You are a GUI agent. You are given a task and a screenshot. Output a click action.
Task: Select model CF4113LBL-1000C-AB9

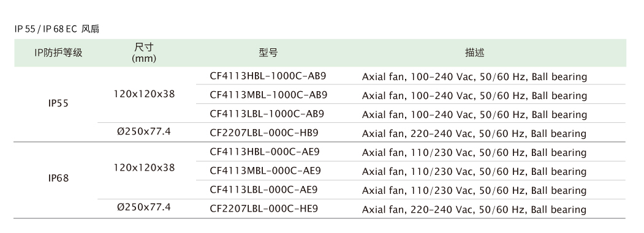click(x=267, y=114)
